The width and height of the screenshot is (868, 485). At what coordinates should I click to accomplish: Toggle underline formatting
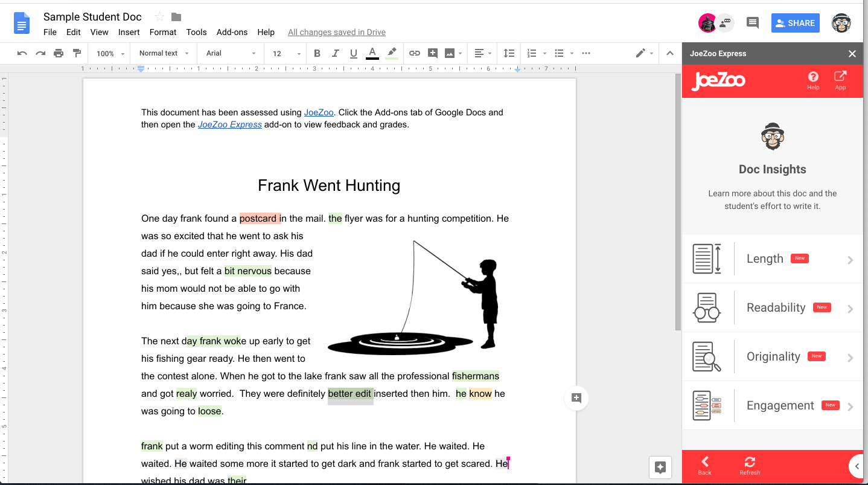(354, 53)
